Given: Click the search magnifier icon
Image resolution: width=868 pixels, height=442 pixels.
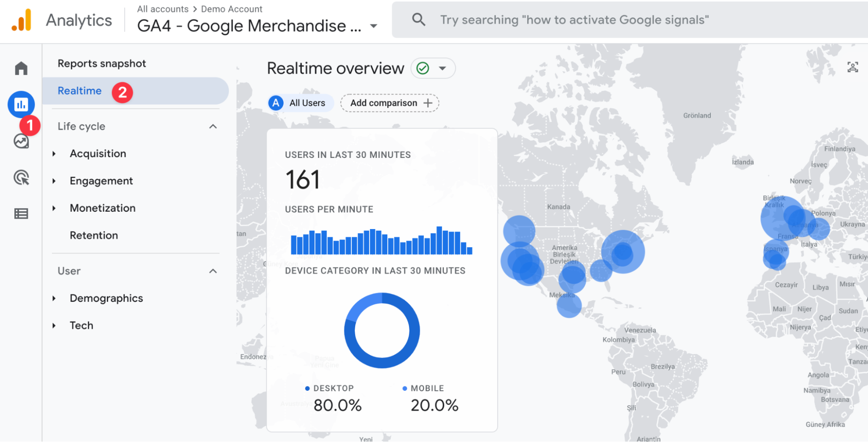Looking at the screenshot, I should pos(419,20).
